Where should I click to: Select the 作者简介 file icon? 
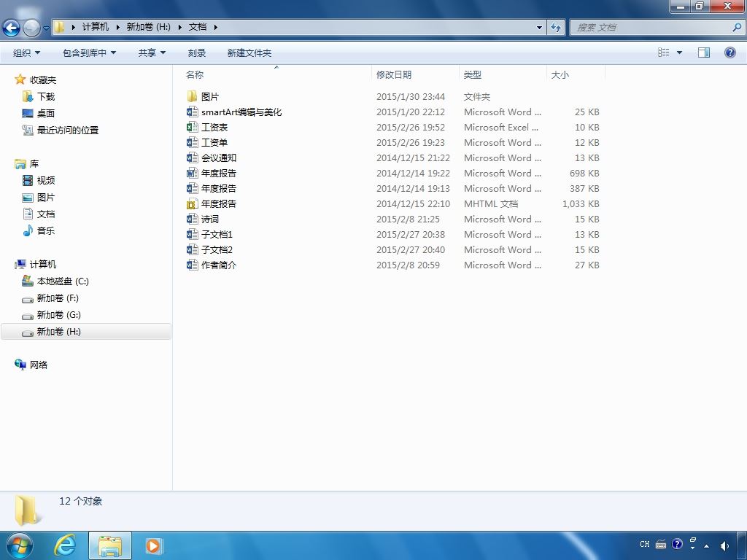pyautogui.click(x=192, y=265)
